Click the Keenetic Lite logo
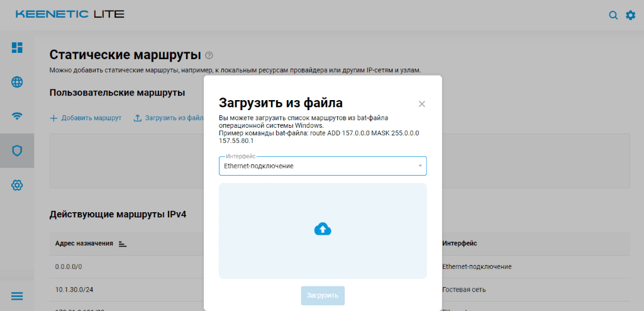This screenshot has height=311, width=644. coord(70,14)
